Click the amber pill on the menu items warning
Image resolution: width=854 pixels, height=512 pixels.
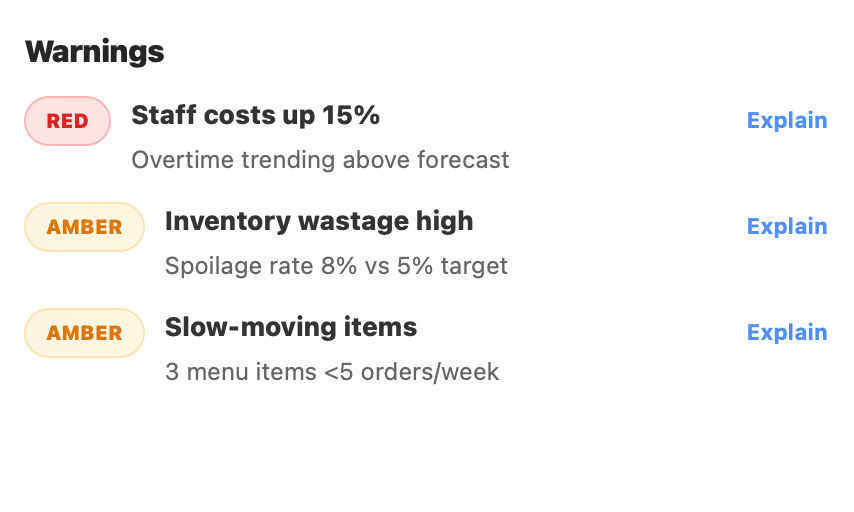(84, 333)
